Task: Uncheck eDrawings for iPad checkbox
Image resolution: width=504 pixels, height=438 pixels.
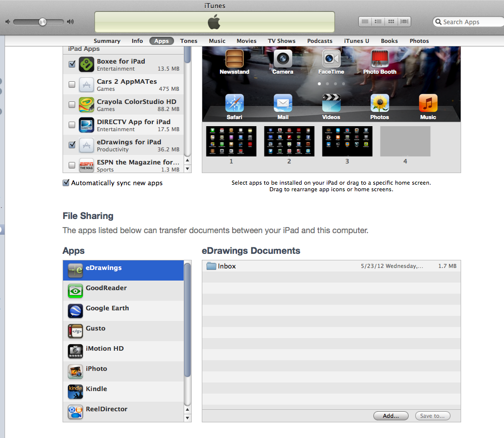Action: coord(72,145)
